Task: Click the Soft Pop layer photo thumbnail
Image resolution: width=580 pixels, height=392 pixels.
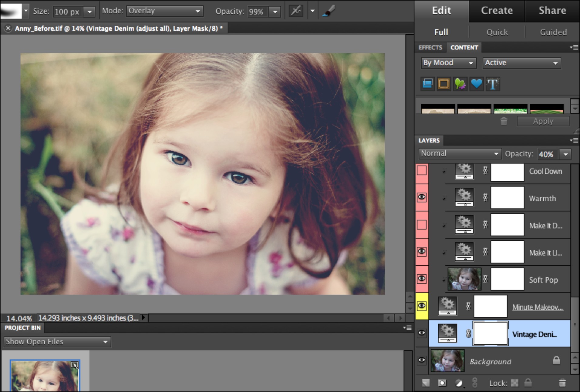Action: coord(464,279)
